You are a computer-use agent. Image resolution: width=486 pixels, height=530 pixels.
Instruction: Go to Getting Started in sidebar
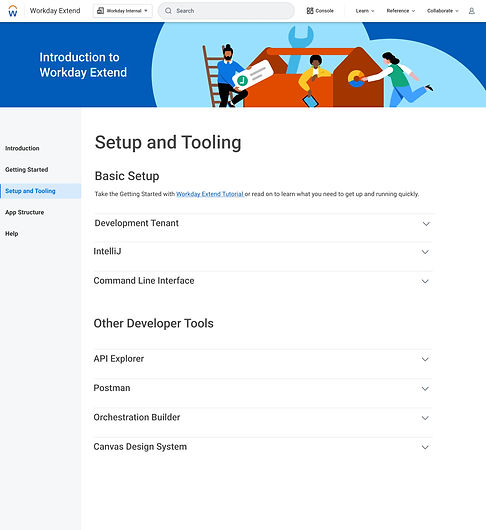click(x=27, y=170)
